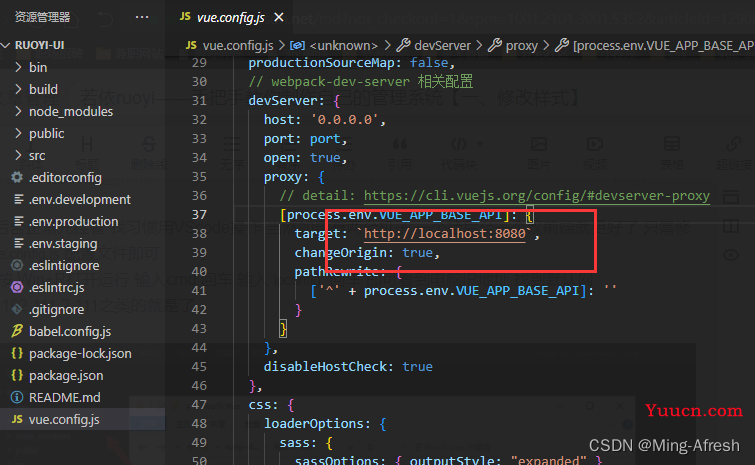Click the README.md info icon

point(17,397)
